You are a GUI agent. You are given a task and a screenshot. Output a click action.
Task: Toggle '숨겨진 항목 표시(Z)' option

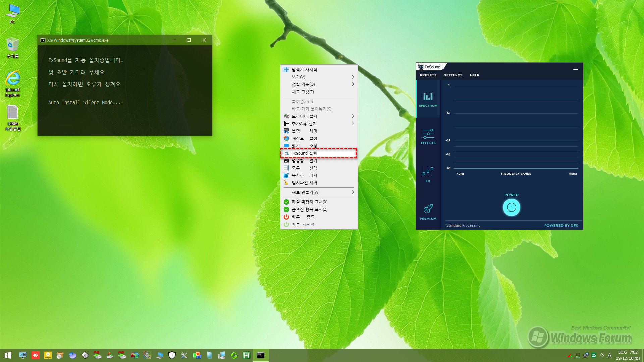319,209
